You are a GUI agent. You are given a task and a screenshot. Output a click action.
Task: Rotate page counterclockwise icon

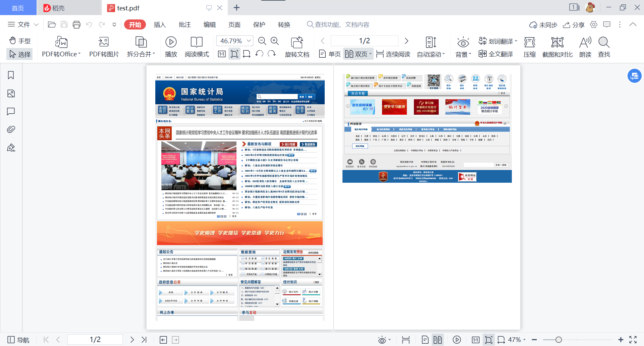[x=259, y=54]
